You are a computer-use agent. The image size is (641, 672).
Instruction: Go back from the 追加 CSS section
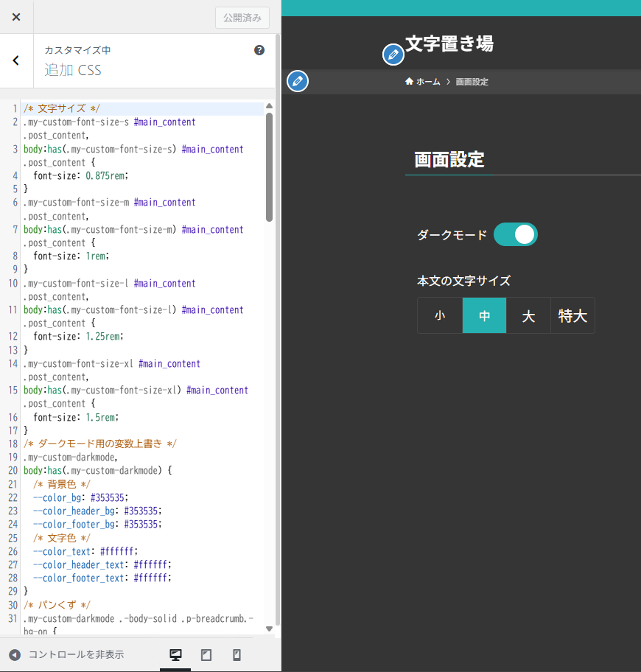pos(16,61)
